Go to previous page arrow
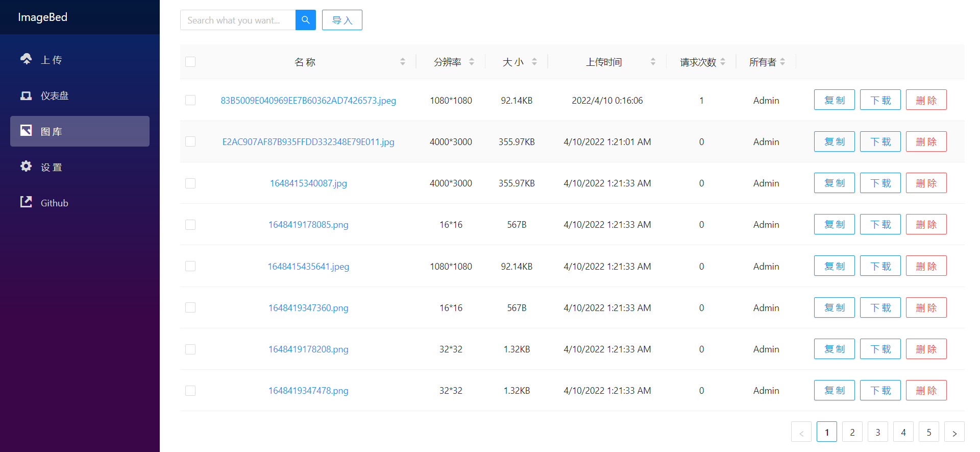Viewport: 980px width, 452px height. point(801,432)
